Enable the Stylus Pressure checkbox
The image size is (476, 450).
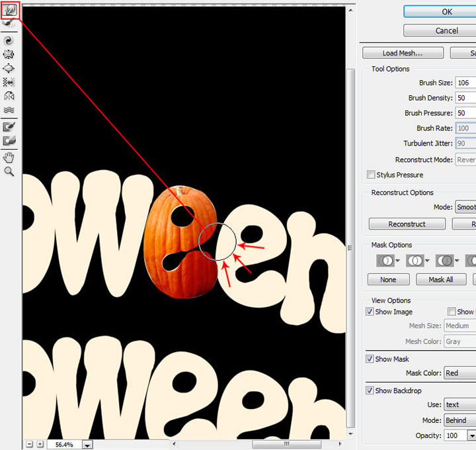[x=371, y=175]
